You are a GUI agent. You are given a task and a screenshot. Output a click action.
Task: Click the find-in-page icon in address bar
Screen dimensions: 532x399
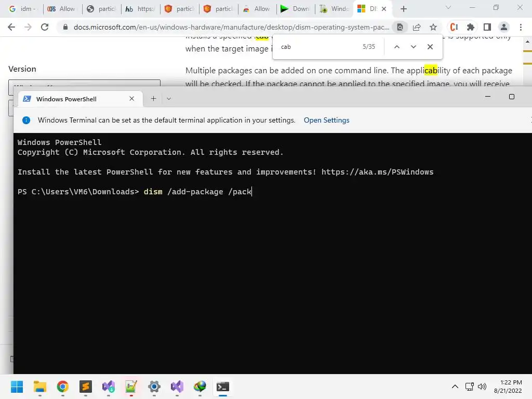click(400, 27)
